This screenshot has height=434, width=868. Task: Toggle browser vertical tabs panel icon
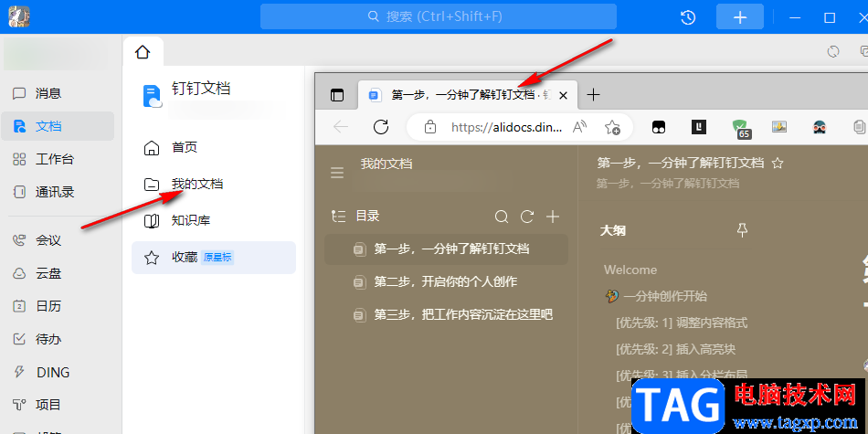pos(337,95)
